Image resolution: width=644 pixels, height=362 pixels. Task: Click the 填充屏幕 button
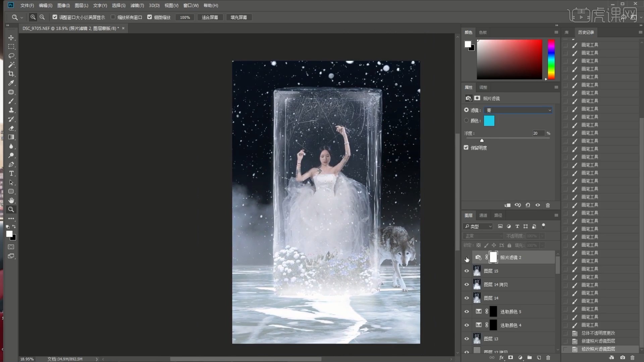click(x=238, y=17)
